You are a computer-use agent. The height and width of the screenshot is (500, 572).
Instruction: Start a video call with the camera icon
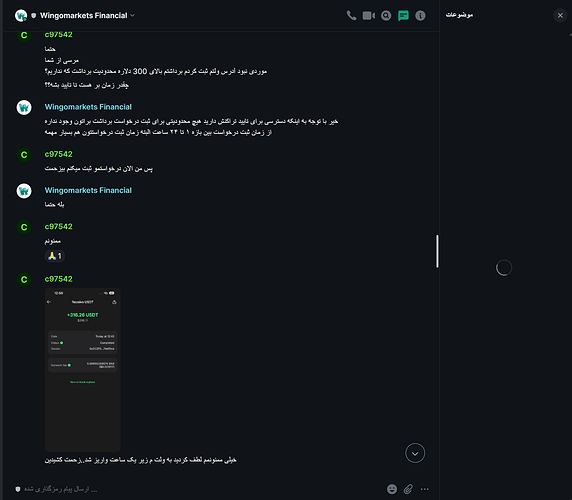coord(368,16)
